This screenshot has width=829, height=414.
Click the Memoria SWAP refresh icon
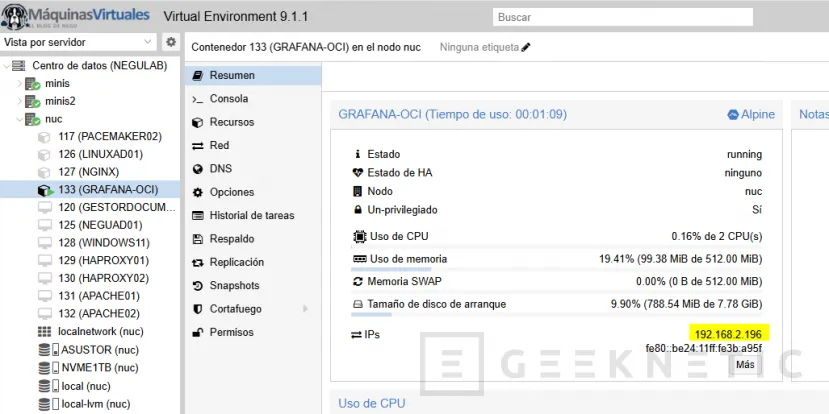point(358,282)
